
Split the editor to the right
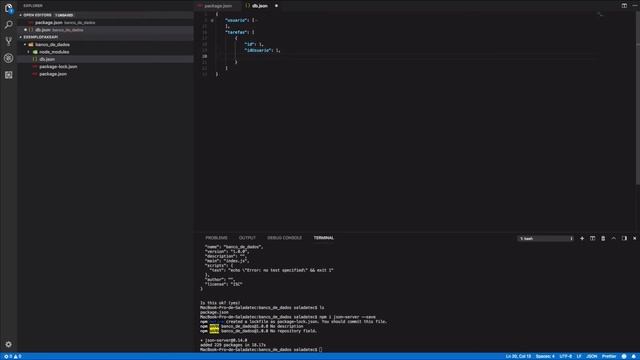click(624, 6)
